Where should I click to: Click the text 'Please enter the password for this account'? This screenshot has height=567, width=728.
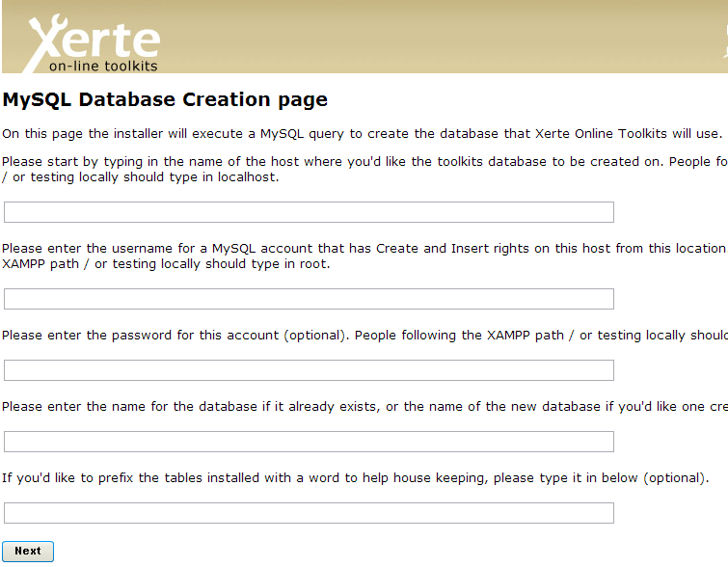(x=140, y=336)
